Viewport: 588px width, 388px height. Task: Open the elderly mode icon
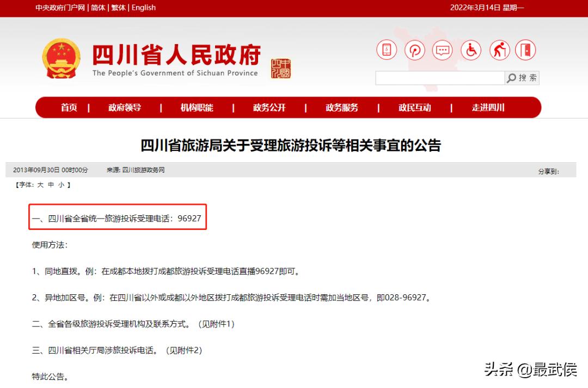pos(499,50)
